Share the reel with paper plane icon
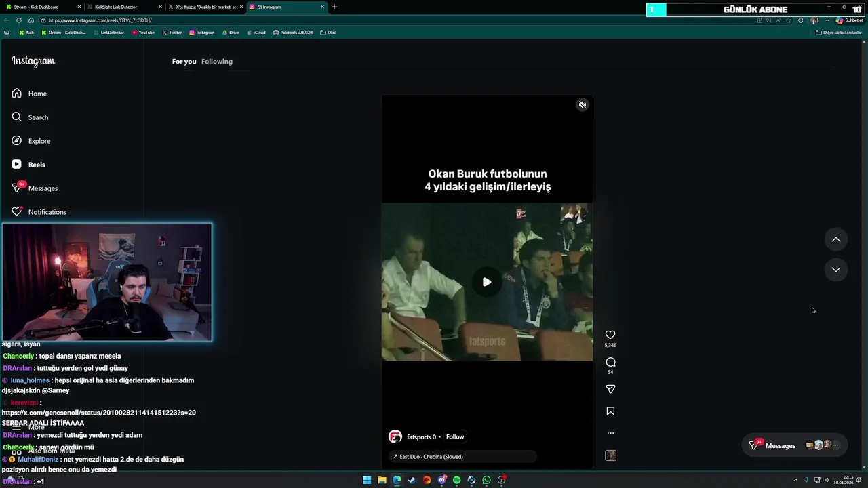Image resolution: width=868 pixels, height=488 pixels. coord(610,389)
